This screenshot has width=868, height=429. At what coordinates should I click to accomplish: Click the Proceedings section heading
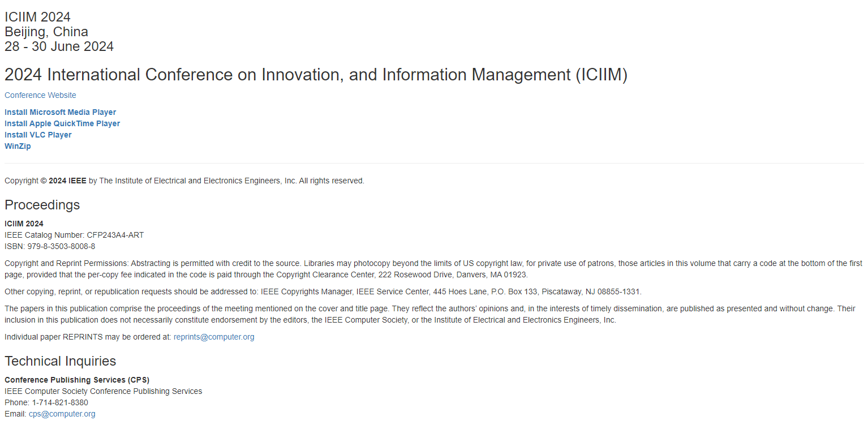click(42, 205)
